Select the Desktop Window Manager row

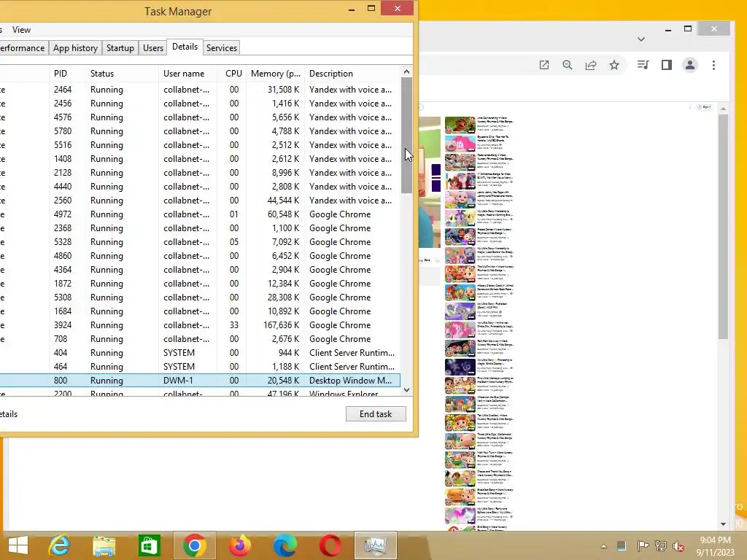(200, 380)
